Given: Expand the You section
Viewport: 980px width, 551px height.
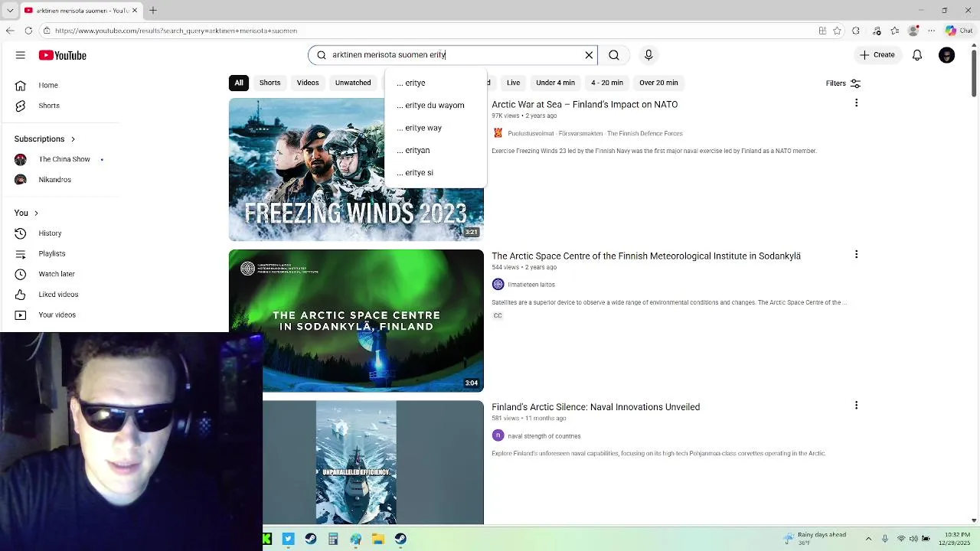Looking at the screenshot, I should tap(26, 213).
